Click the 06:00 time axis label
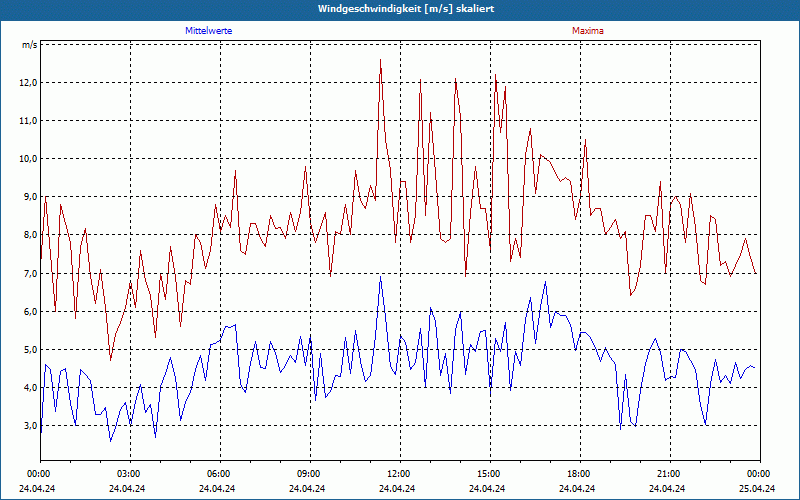 coord(220,474)
